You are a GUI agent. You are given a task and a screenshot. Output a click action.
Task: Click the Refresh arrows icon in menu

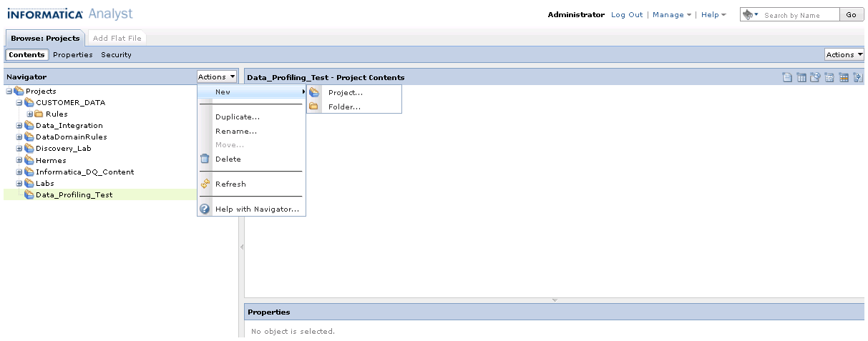coord(205,184)
